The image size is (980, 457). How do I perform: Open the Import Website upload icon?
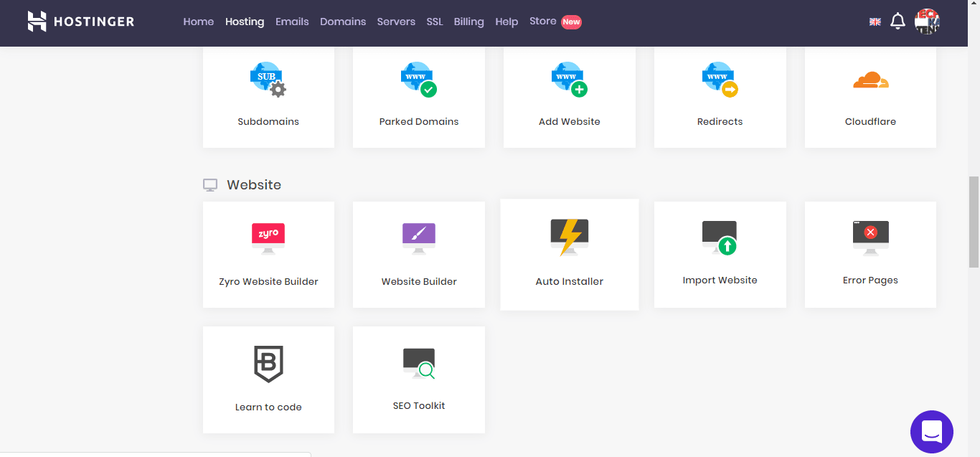pyautogui.click(x=720, y=237)
